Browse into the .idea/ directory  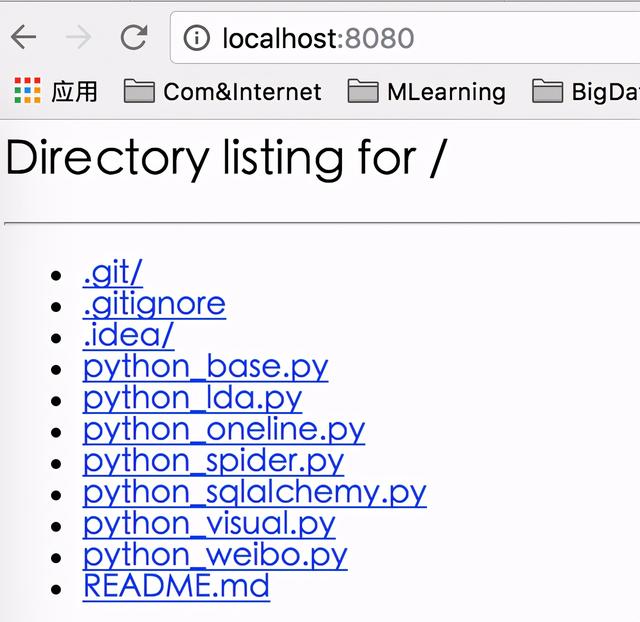point(128,335)
